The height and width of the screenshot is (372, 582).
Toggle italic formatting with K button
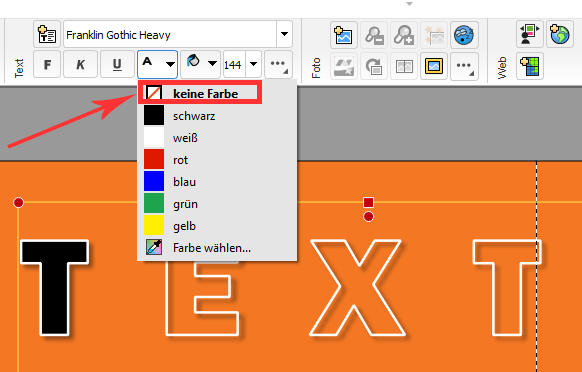tap(81, 65)
